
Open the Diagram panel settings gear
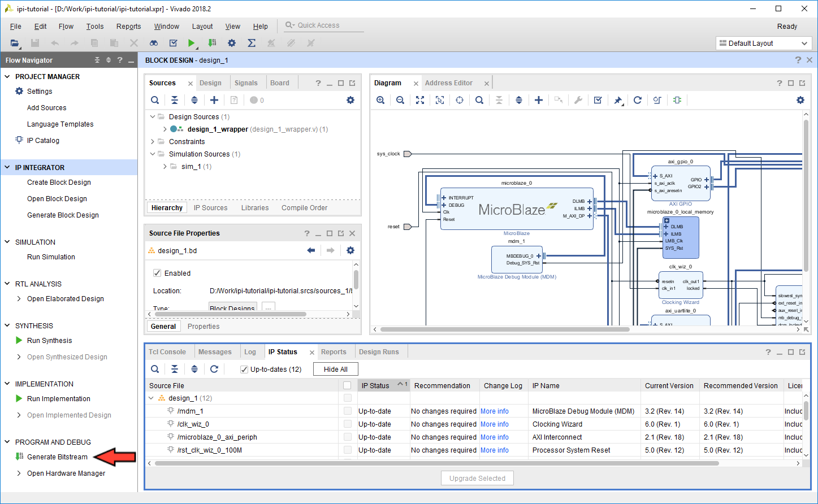800,100
